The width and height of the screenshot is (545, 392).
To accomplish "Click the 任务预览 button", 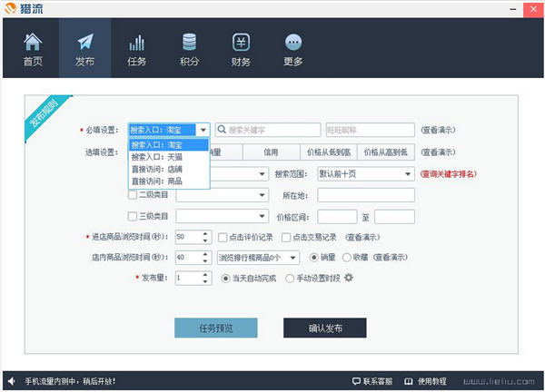I will (x=216, y=328).
